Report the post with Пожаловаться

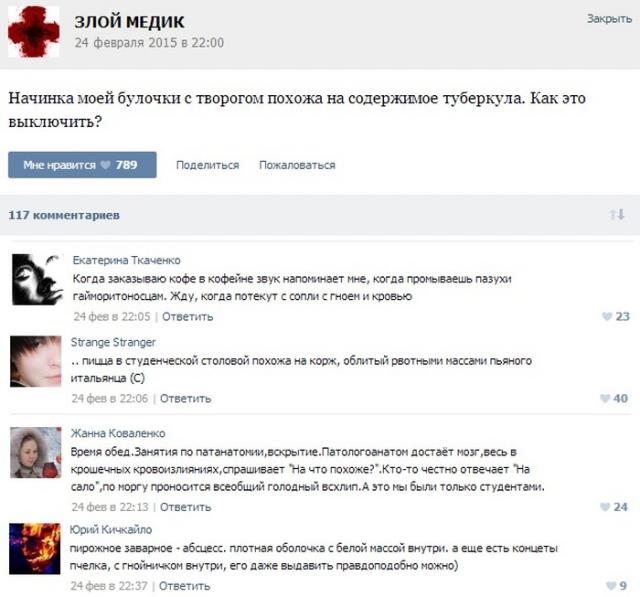tap(297, 165)
